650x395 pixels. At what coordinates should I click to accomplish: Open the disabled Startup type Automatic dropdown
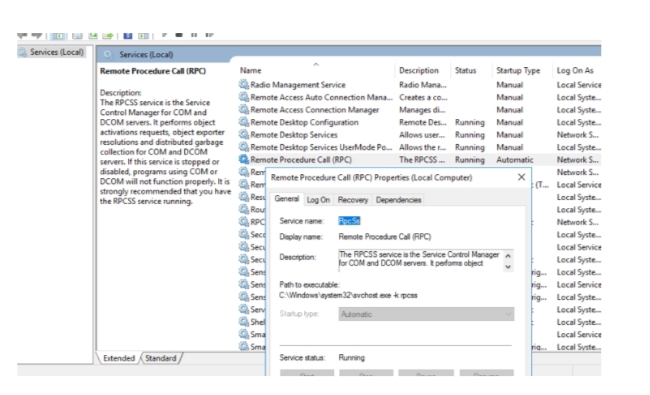click(x=426, y=314)
